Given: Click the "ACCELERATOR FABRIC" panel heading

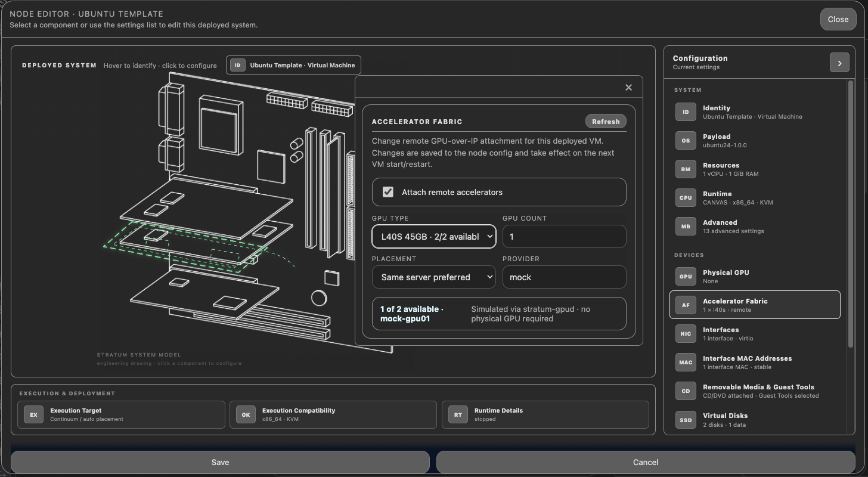Looking at the screenshot, I should pyautogui.click(x=417, y=122).
